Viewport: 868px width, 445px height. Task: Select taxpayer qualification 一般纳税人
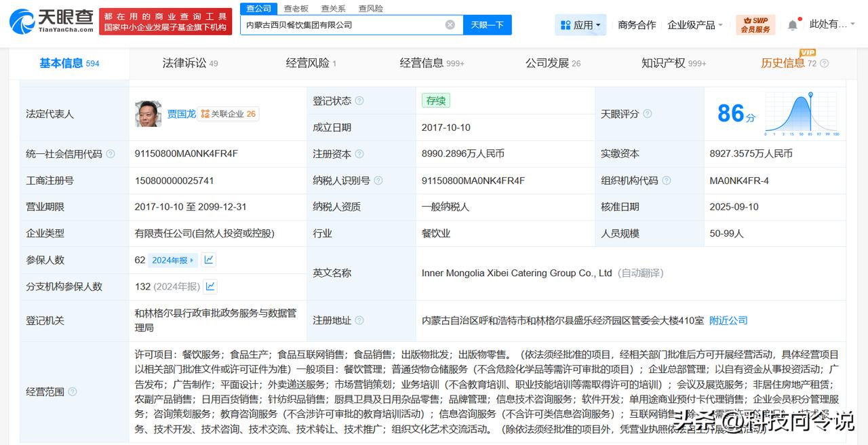click(x=446, y=207)
